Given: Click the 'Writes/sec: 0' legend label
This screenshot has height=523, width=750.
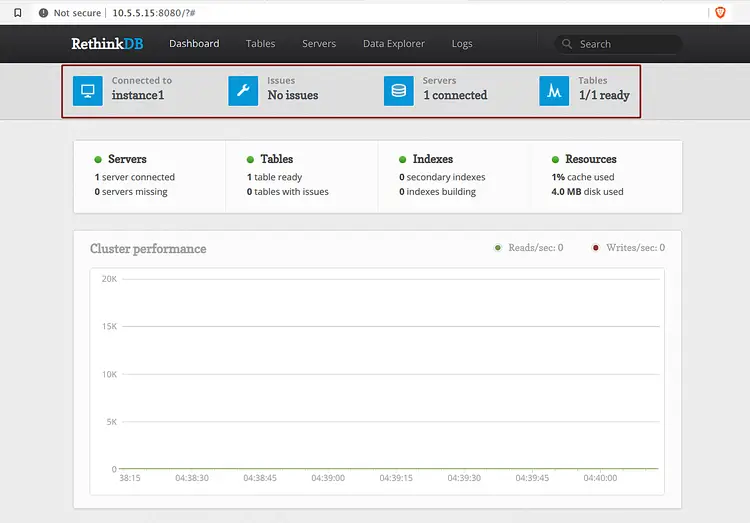Looking at the screenshot, I should pos(635,248).
